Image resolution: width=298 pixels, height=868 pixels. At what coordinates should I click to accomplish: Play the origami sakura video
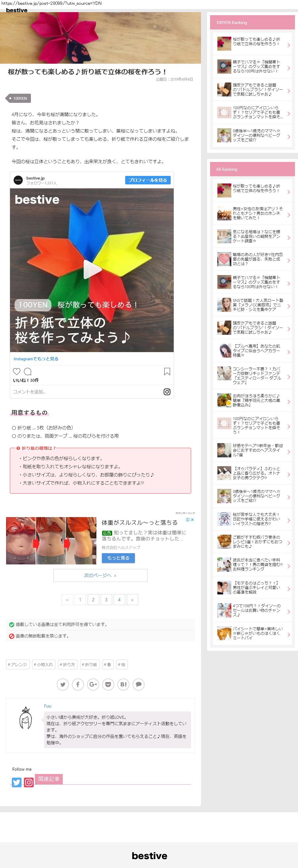point(92,270)
